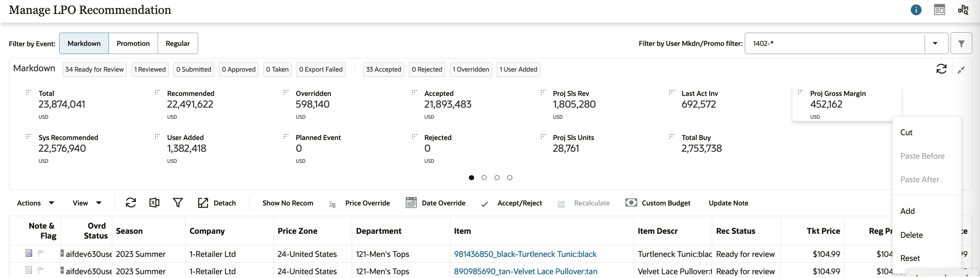This screenshot has width=980, height=278.
Task: Open the chart search analytics icon
Action: (963, 10)
